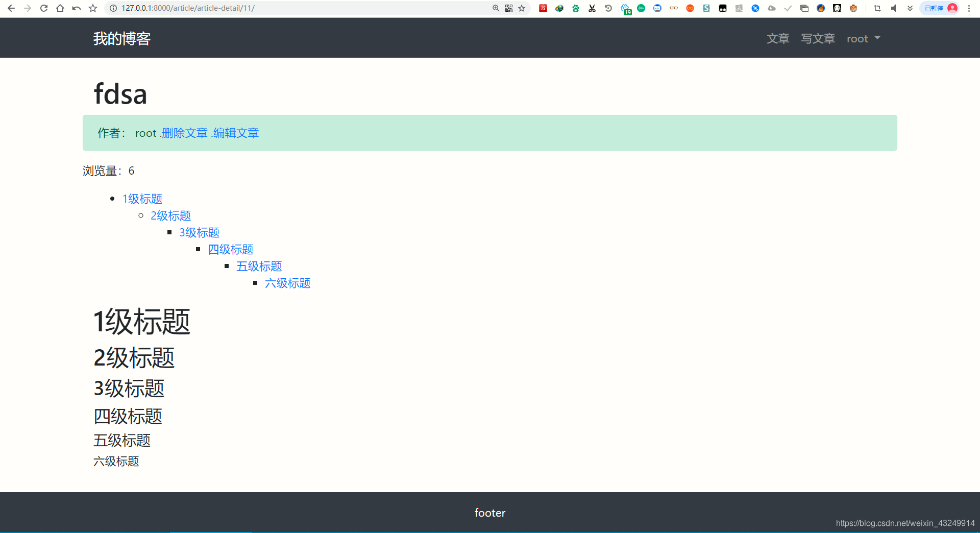Click the footer text
The width and height of the screenshot is (980, 533).
click(x=490, y=513)
